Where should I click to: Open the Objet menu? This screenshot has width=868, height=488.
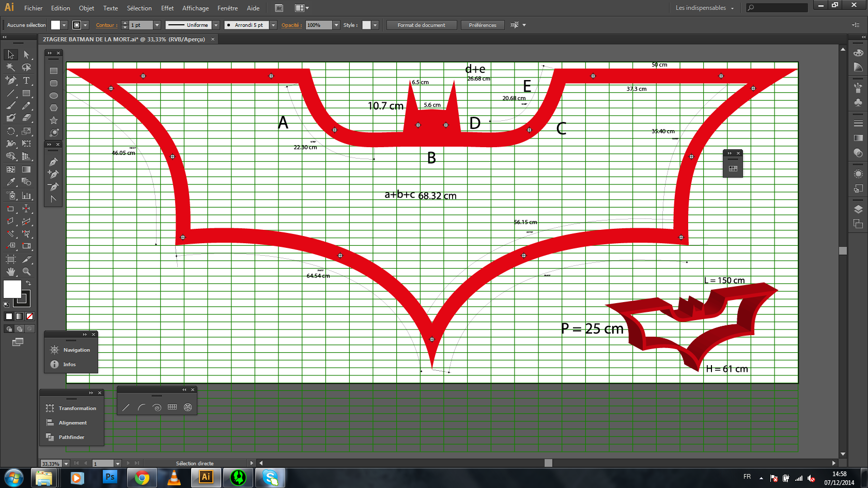click(86, 8)
